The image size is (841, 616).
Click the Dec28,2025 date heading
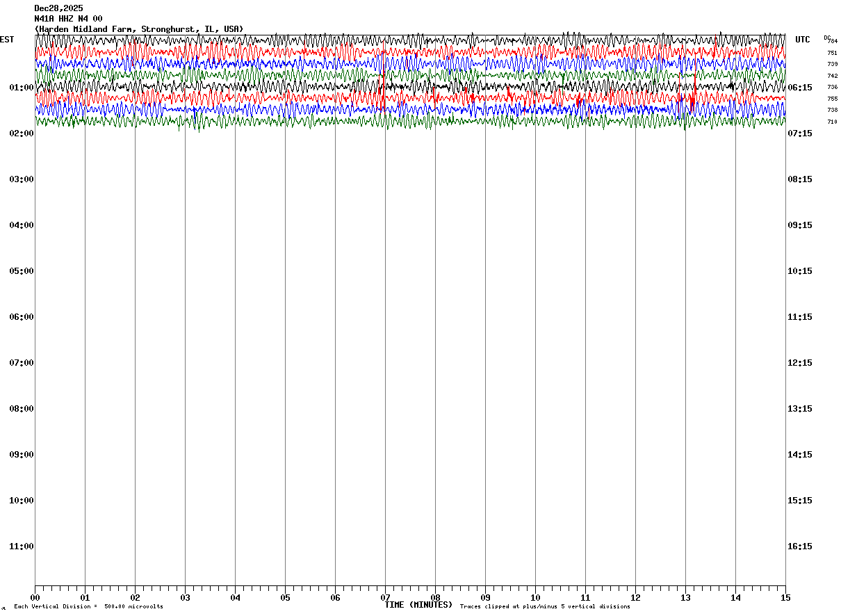click(58, 8)
